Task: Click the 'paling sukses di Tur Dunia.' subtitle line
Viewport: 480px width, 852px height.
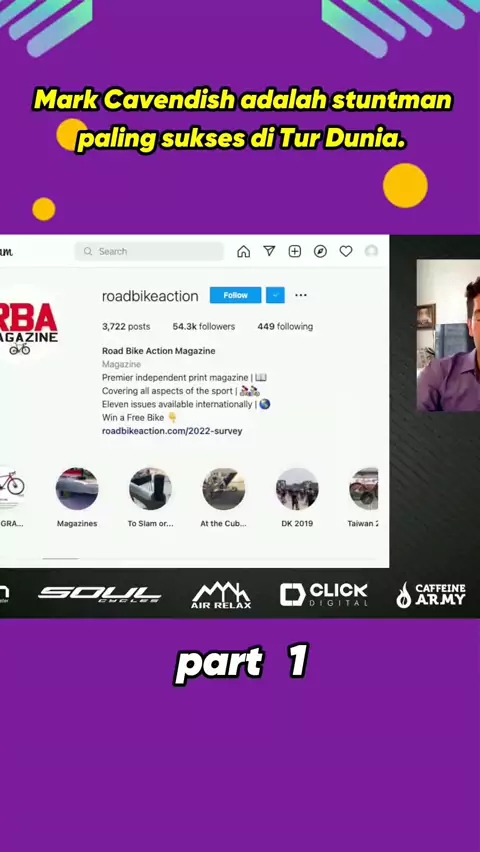Action: tap(241, 140)
